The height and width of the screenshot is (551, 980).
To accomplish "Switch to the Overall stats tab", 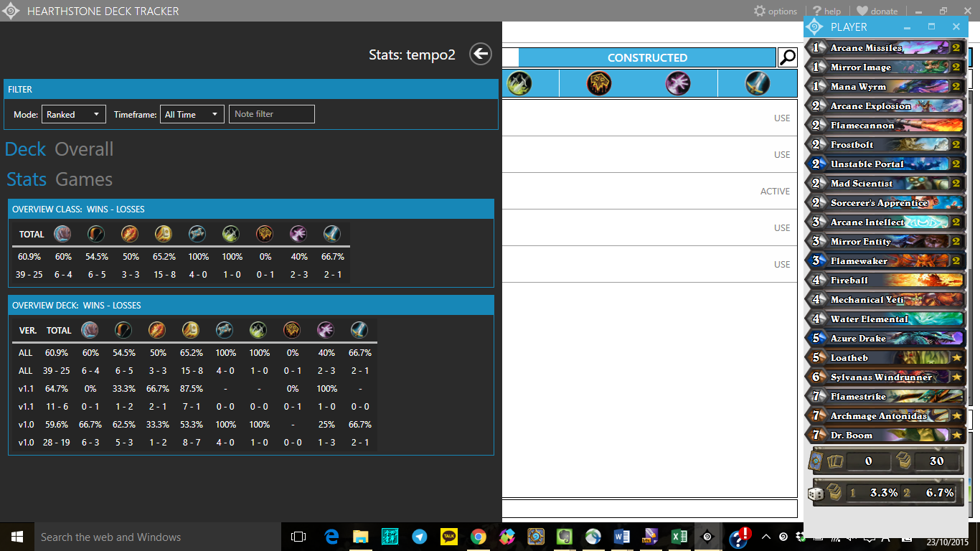I will (84, 149).
